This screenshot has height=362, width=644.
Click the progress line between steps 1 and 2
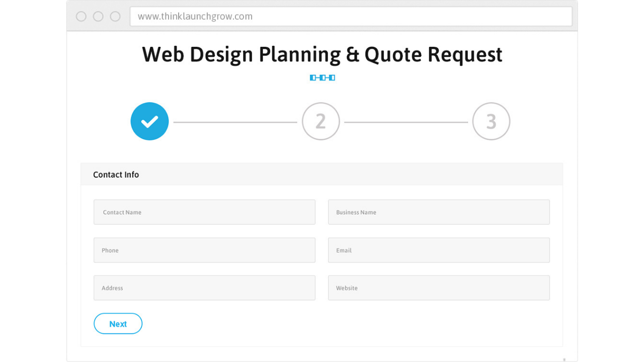pyautogui.click(x=235, y=122)
